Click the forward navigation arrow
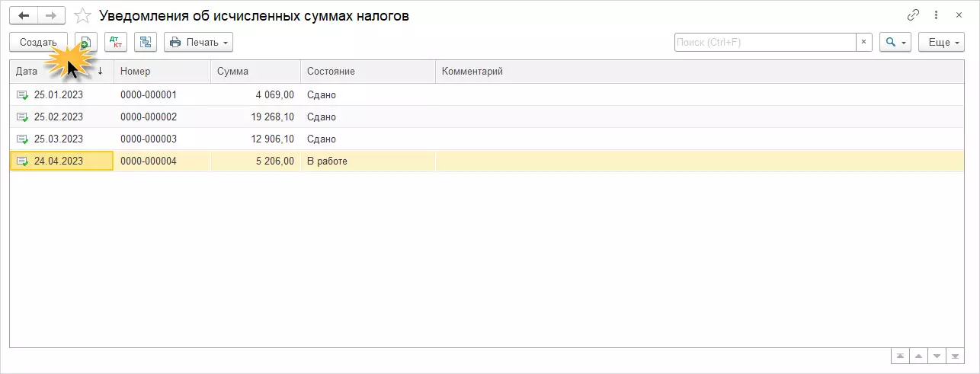The width and height of the screenshot is (980, 374). [x=51, y=15]
